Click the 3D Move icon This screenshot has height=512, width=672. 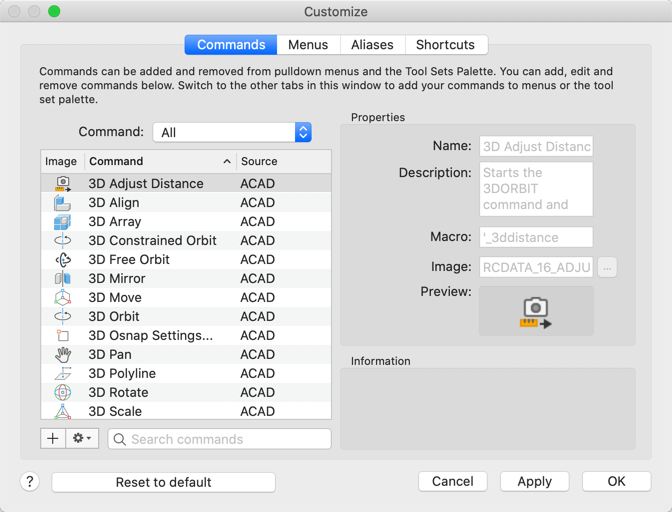point(62,298)
